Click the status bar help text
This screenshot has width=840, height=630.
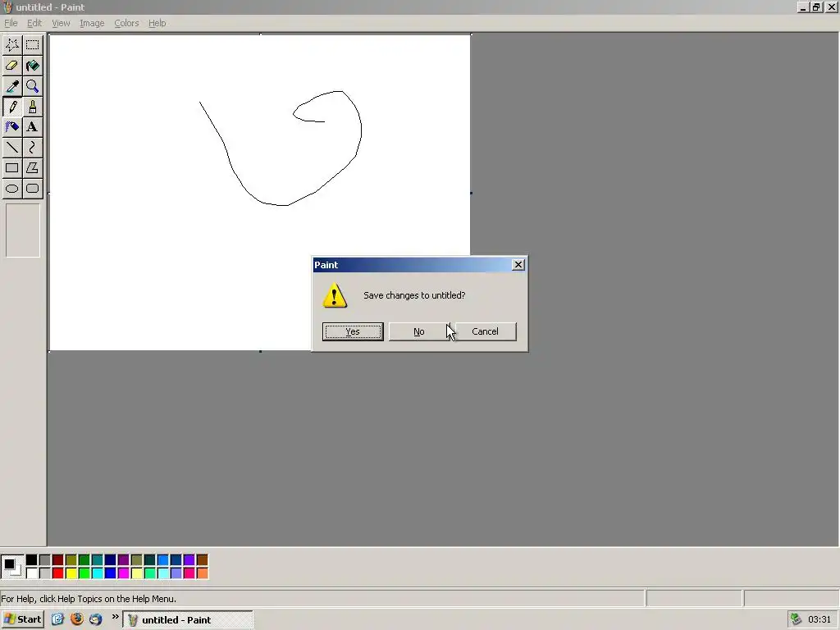[89, 599]
